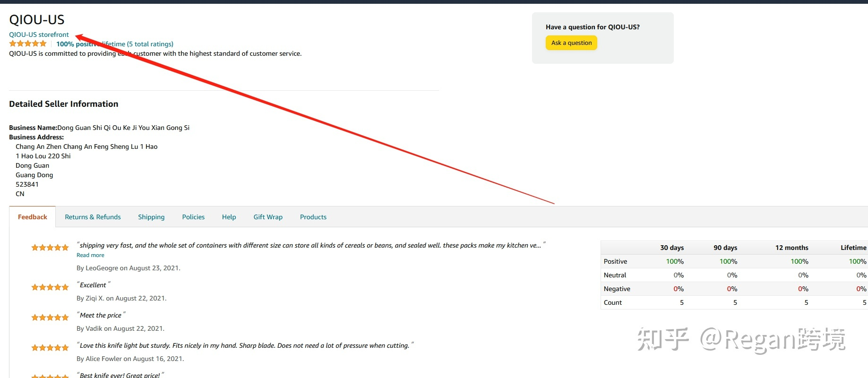Click the "Meet the price" review text
The width and height of the screenshot is (868, 378).
click(x=101, y=315)
